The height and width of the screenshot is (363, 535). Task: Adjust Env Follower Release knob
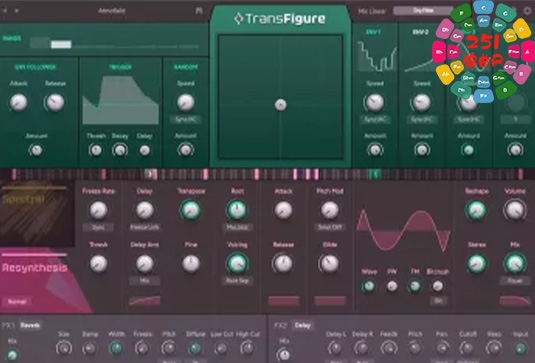pos(55,102)
